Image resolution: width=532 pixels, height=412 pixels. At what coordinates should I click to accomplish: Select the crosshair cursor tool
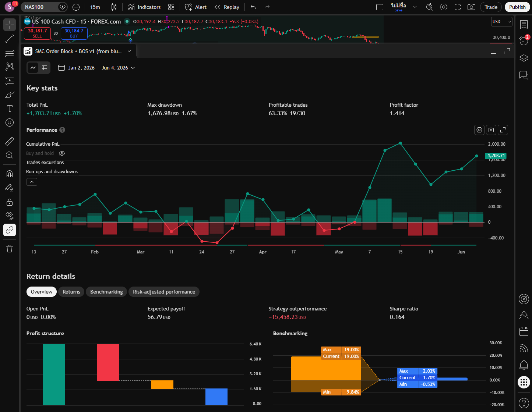[x=10, y=25]
